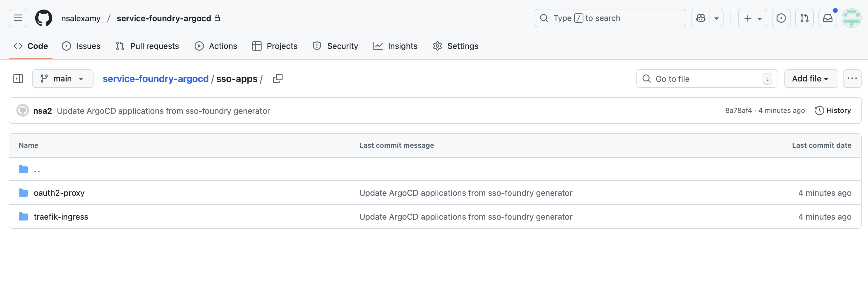Open nsa2 author avatar in commit bar

click(23, 111)
